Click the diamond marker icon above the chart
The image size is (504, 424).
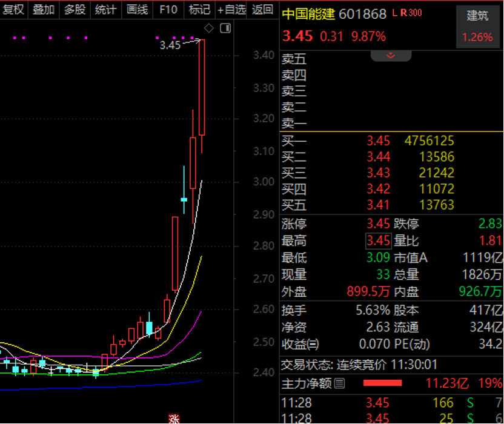point(209,28)
